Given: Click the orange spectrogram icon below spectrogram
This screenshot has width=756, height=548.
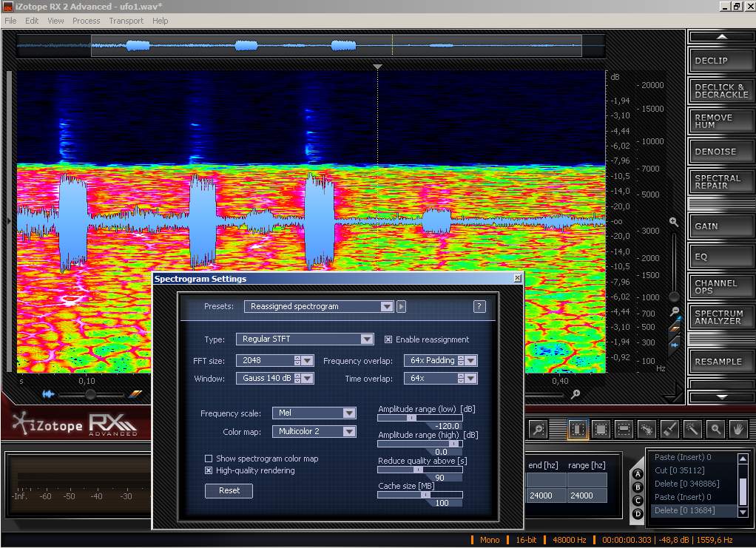Looking at the screenshot, I should point(135,394).
